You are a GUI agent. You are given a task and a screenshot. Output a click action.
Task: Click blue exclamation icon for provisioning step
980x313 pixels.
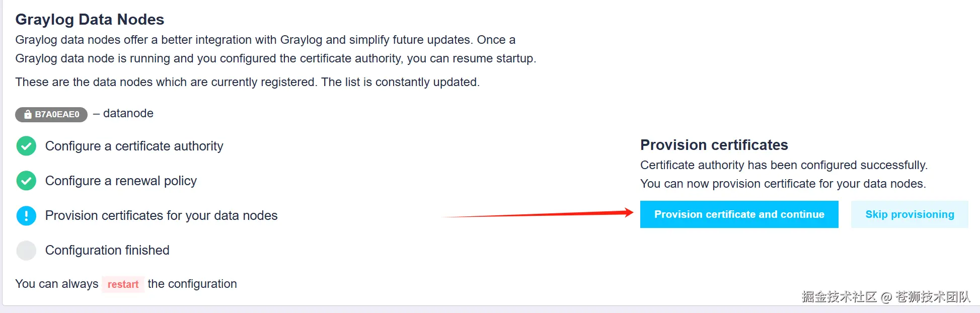26,215
